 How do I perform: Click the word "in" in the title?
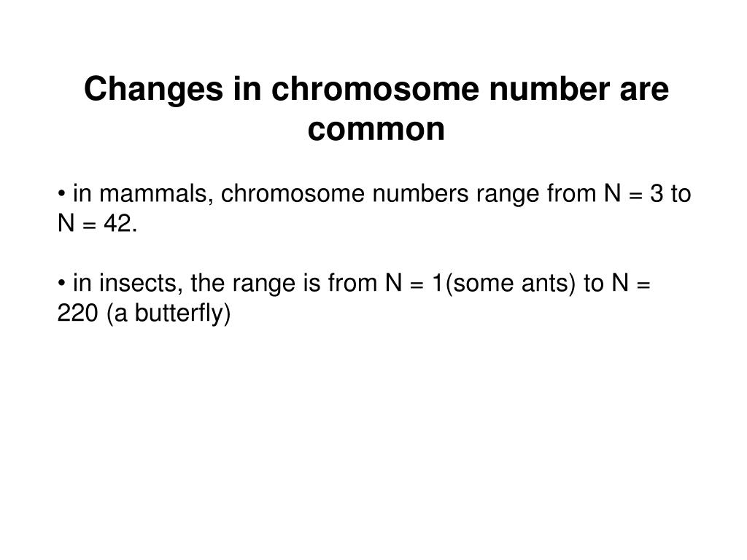coord(247,88)
